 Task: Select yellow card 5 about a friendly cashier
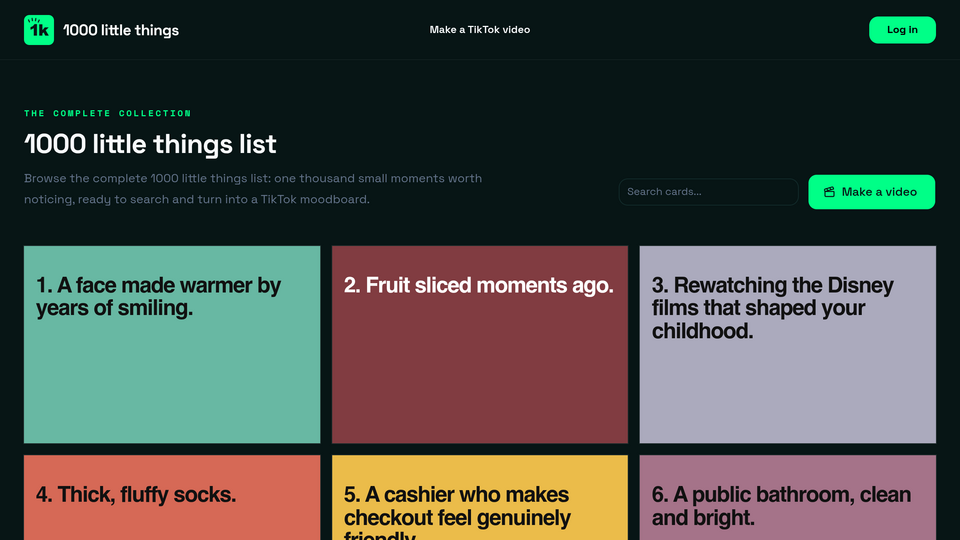pos(479,497)
